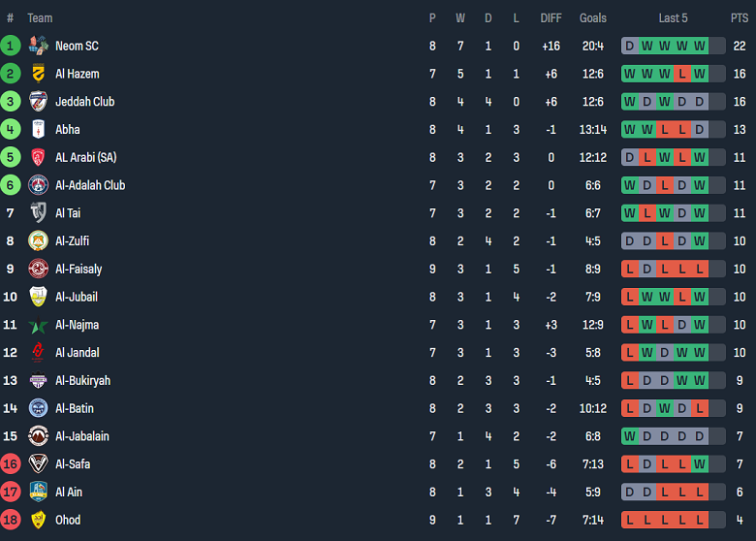The image size is (756, 541).
Task: Open the Al-Faisaly team page
Action: point(79,270)
